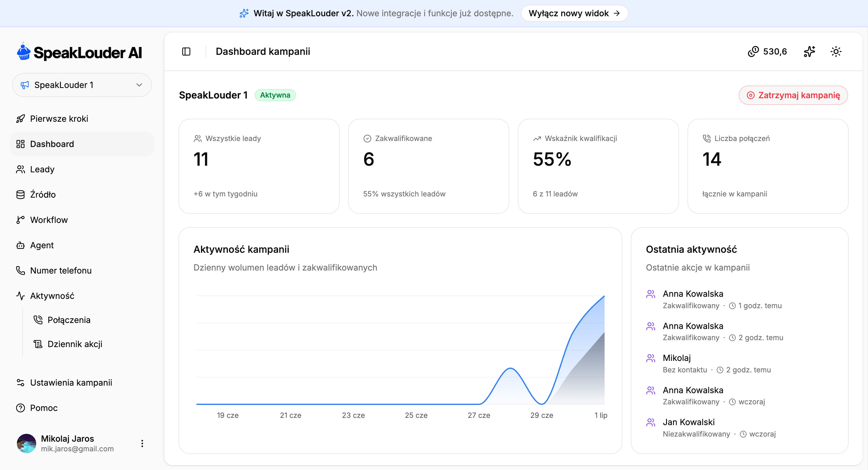This screenshot has width=868, height=470.
Task: Click the 55% qualification rate value
Action: 552,159
